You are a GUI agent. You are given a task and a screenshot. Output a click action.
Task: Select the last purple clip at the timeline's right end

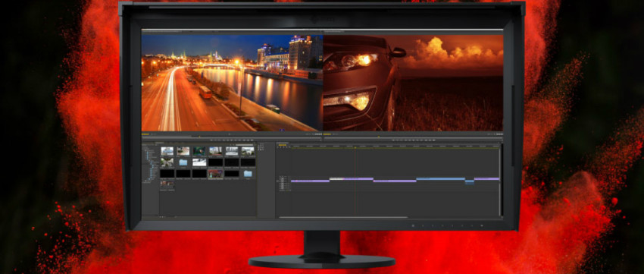pyautogui.click(x=486, y=179)
